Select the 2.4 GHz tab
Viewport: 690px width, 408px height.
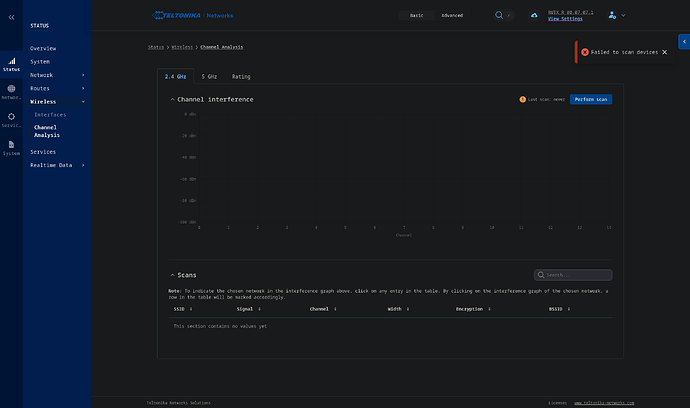click(x=175, y=77)
